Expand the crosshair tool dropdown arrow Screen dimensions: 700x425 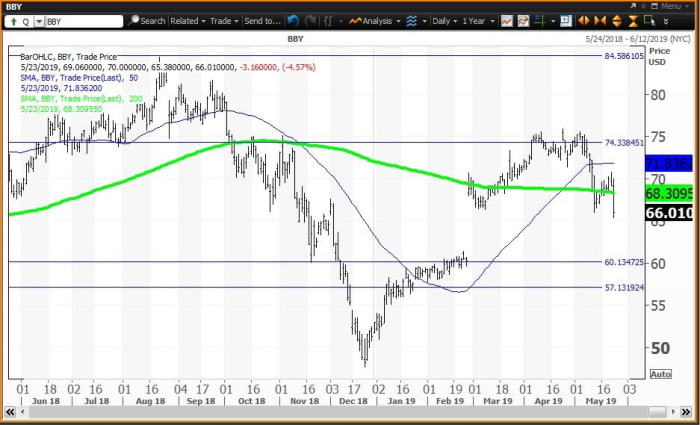(x=553, y=21)
